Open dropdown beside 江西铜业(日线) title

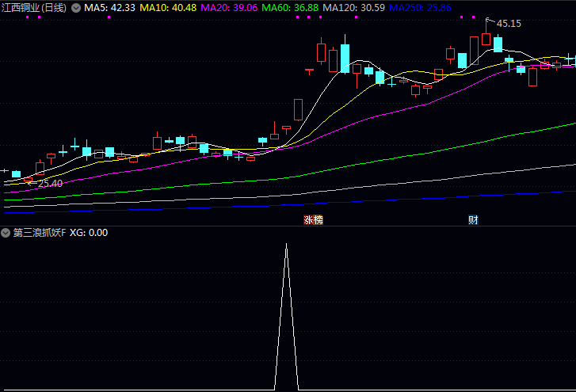point(76,8)
